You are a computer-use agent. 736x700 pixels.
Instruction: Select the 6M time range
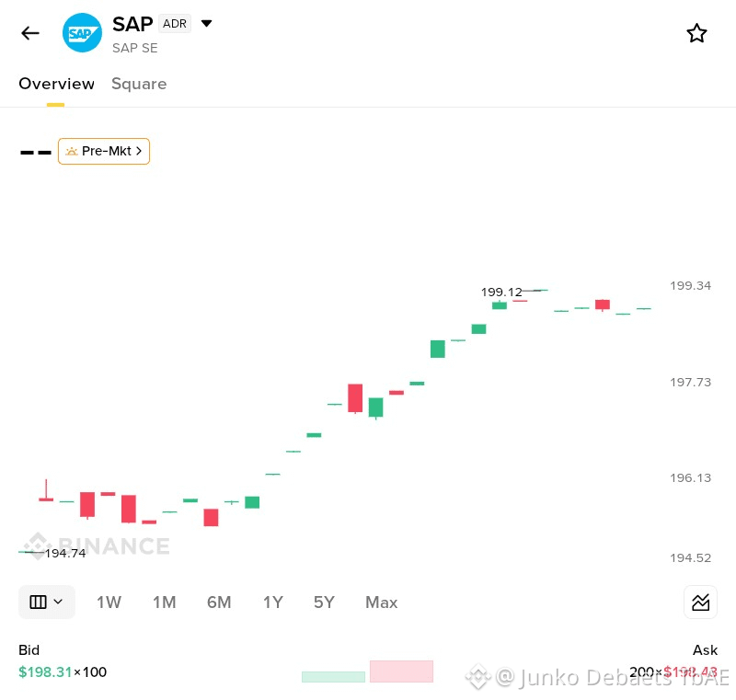pyautogui.click(x=219, y=602)
